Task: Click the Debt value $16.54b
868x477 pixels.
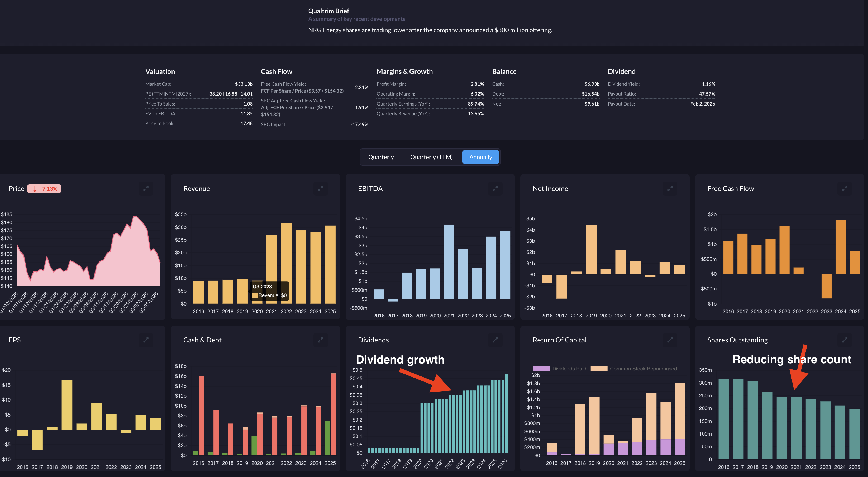Action: tap(590, 94)
